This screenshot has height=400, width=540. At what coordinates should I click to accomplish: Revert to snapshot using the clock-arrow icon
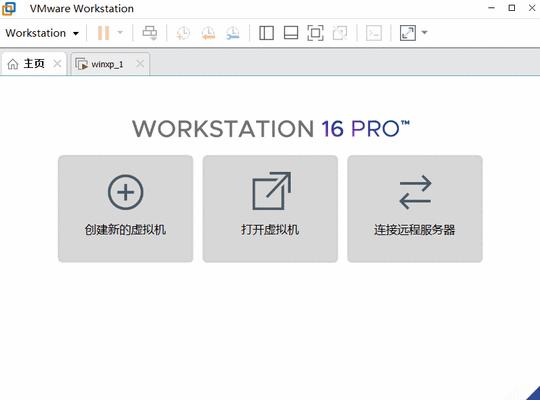coord(208,33)
